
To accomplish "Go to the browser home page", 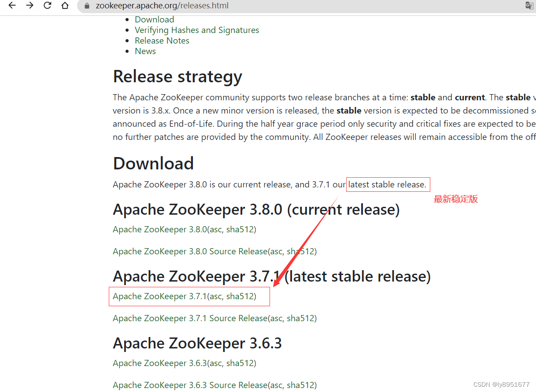I will [65, 6].
